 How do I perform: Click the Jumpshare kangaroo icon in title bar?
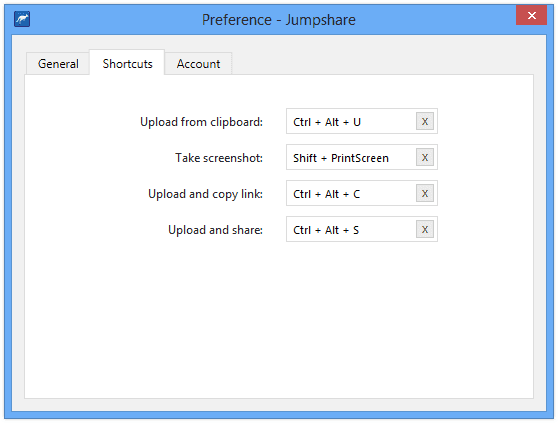[22, 19]
